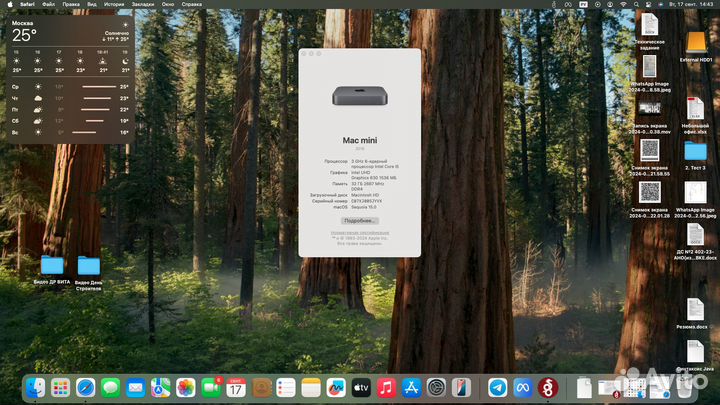Select the ДС №2 402-23 docx file
Screen dimensions: 720x405
[x=695, y=242]
